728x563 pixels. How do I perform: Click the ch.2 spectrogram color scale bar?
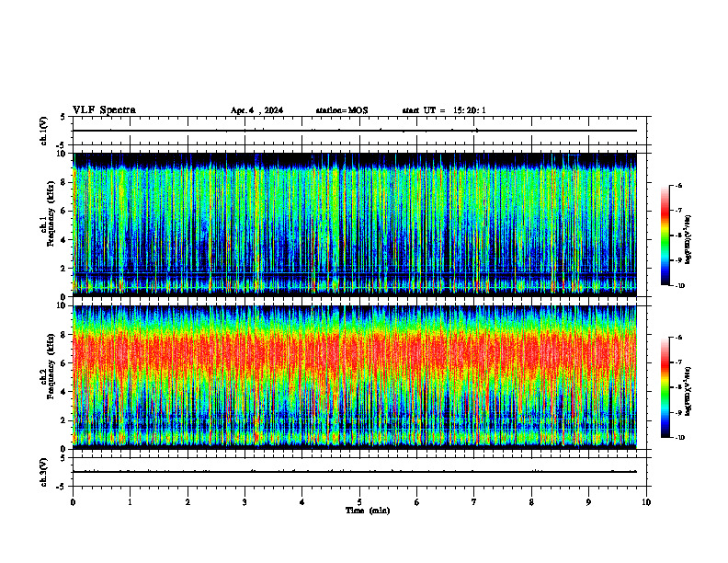665,387
